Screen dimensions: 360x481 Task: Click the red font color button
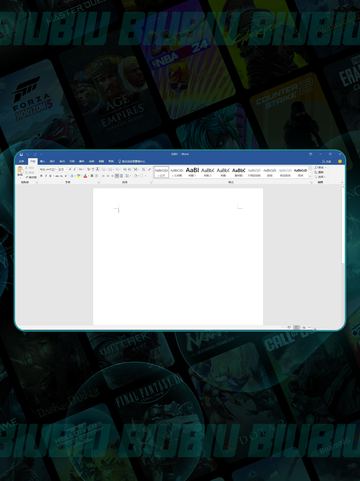point(85,176)
